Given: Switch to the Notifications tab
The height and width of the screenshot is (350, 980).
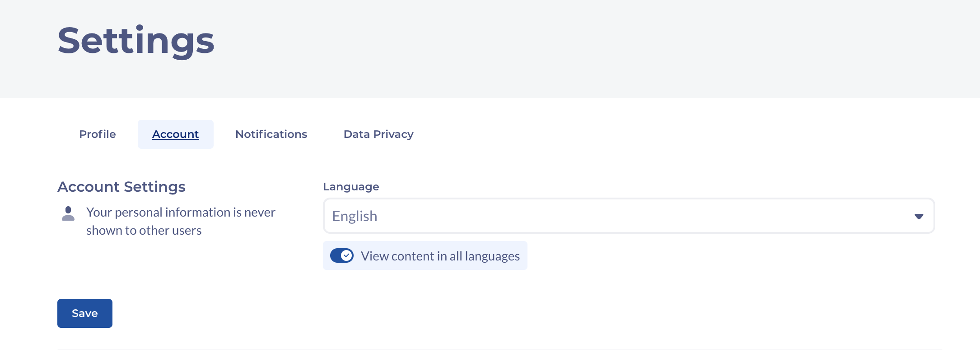Looking at the screenshot, I should [x=271, y=134].
